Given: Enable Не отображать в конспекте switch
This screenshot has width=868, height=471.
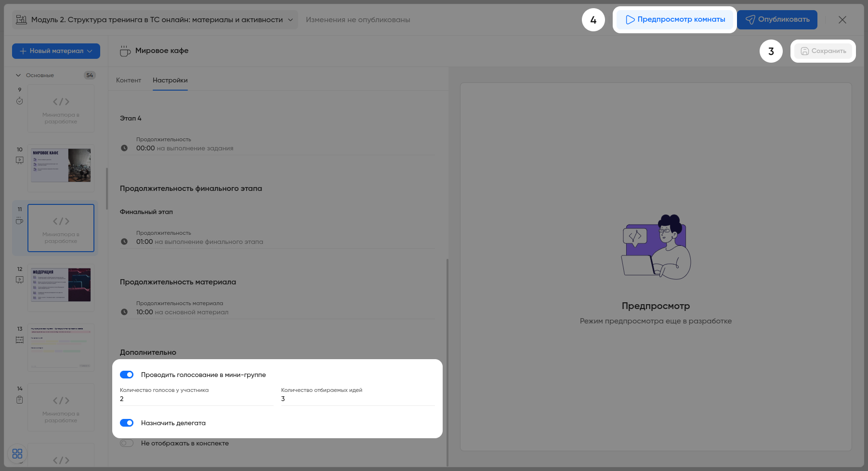Looking at the screenshot, I should tap(127, 443).
